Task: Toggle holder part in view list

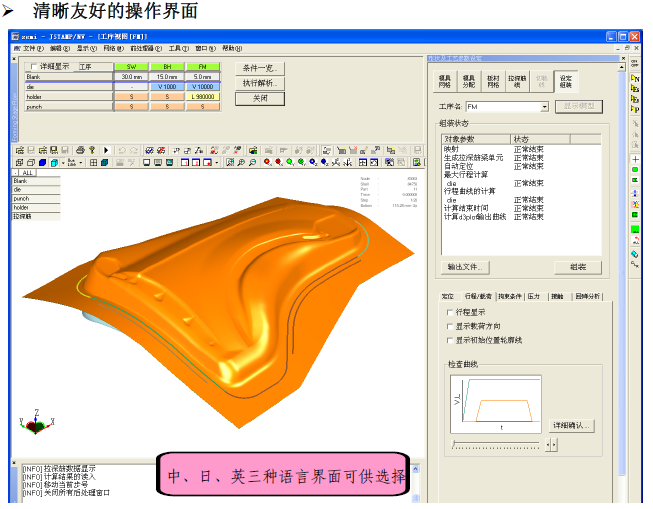Action: [36, 207]
